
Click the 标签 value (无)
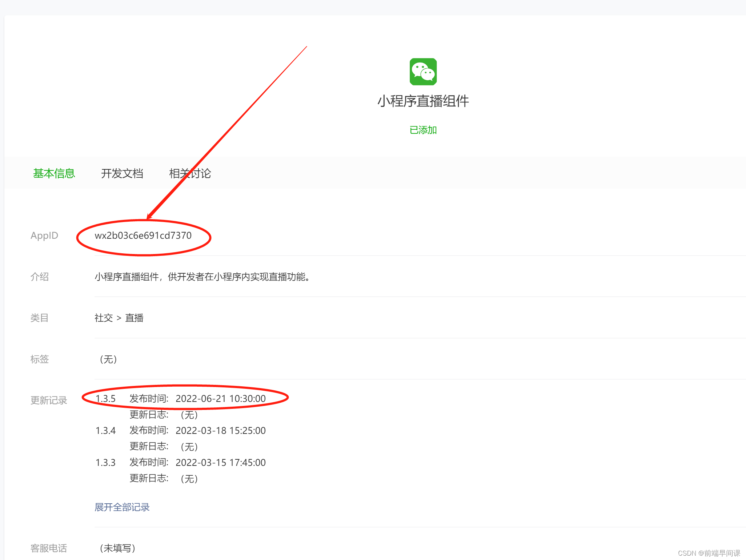[108, 359]
